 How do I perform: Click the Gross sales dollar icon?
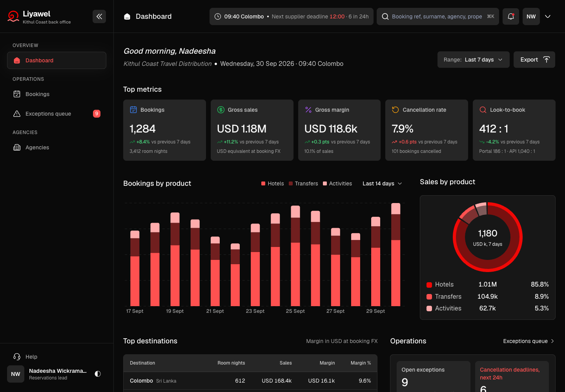221,110
